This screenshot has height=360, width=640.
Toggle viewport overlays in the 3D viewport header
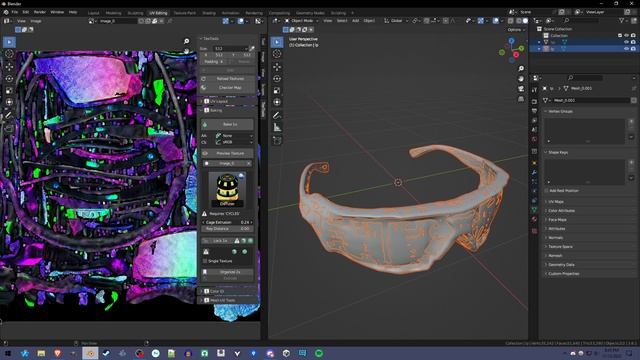(495, 21)
